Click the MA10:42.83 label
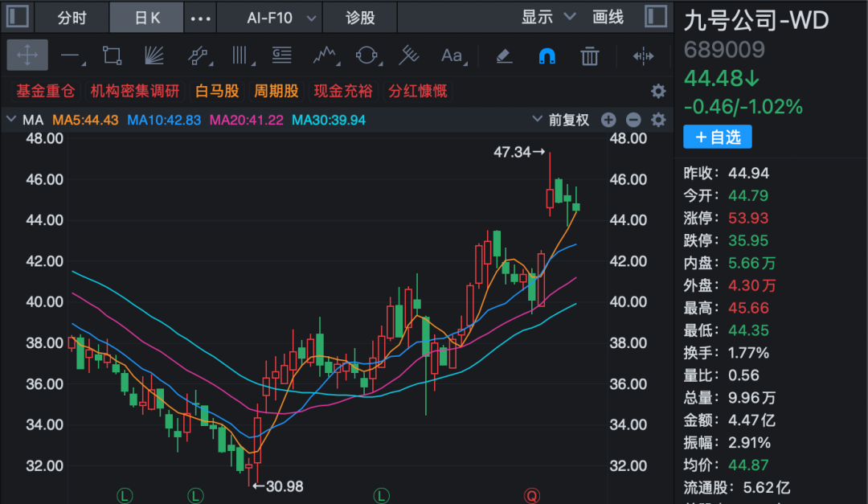 coord(164,121)
